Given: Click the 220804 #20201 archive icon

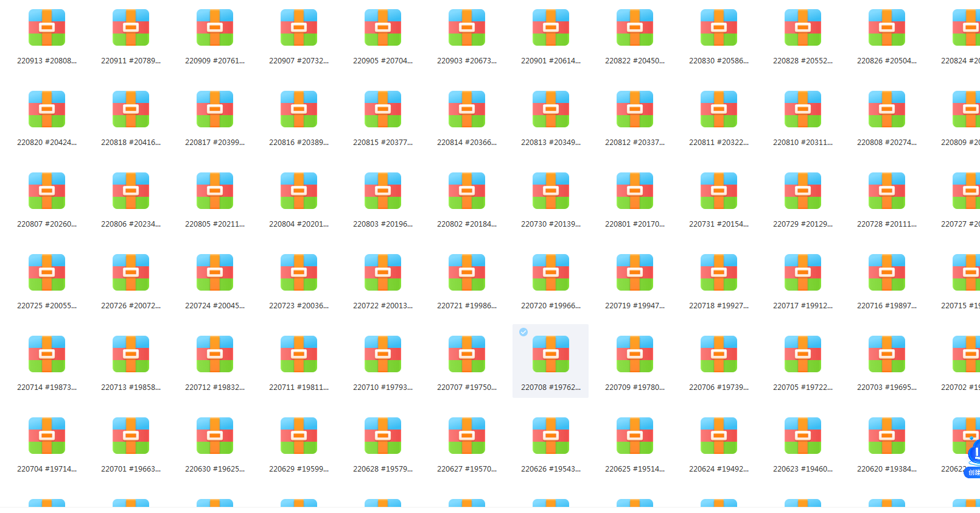Looking at the screenshot, I should 299,191.
